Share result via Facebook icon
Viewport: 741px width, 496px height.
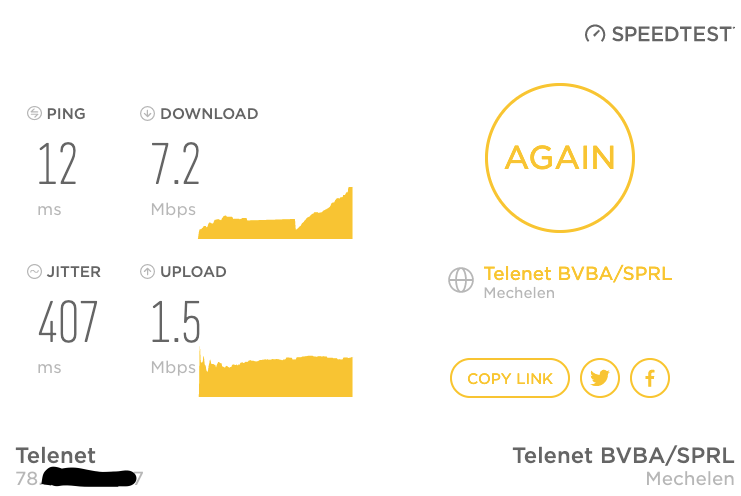650,378
